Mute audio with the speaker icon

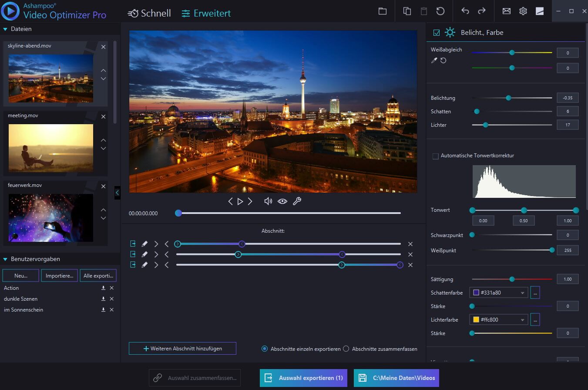point(268,201)
